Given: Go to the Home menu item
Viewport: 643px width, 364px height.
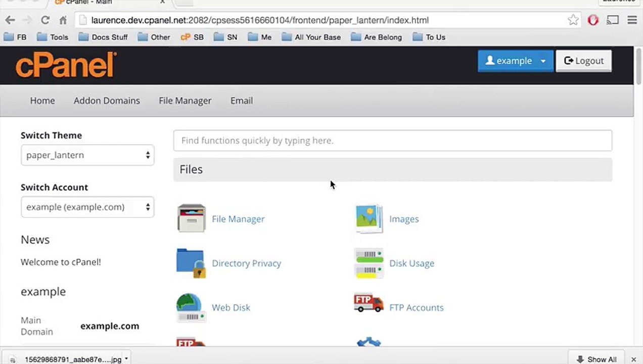Looking at the screenshot, I should (42, 101).
